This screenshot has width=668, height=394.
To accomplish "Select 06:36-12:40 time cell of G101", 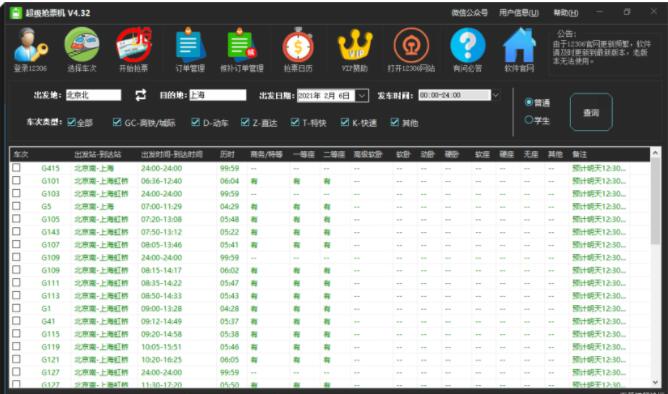I will [x=161, y=181].
